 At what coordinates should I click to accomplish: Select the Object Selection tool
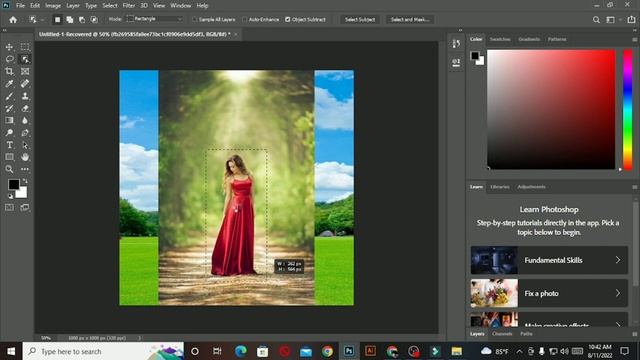25,59
